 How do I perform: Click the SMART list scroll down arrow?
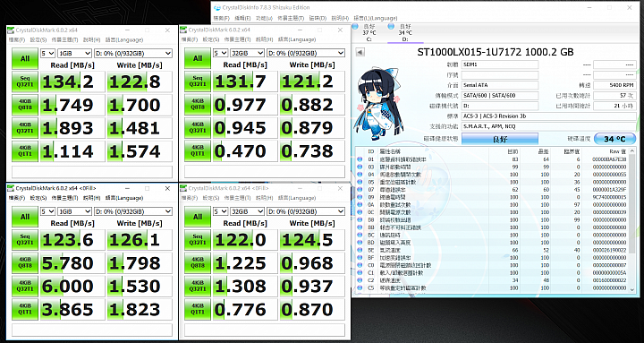click(x=632, y=290)
